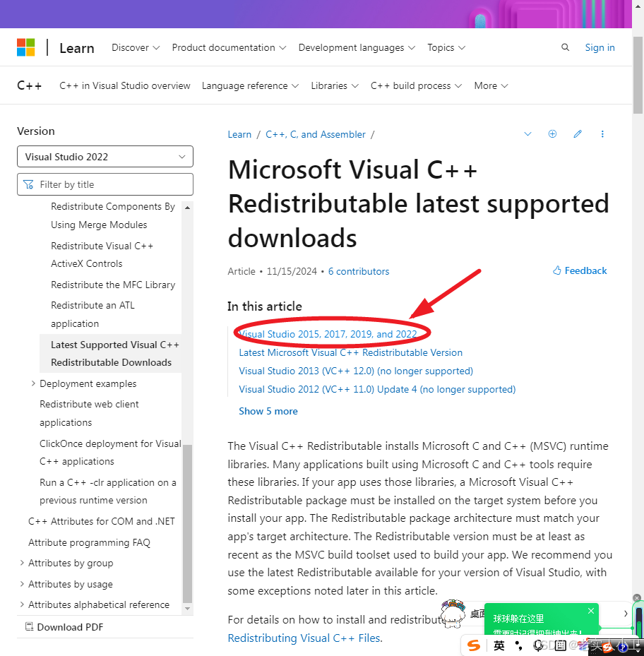Viewport: 644px width, 656px height.
Task: Open the site search magnifier icon
Action: coord(565,47)
